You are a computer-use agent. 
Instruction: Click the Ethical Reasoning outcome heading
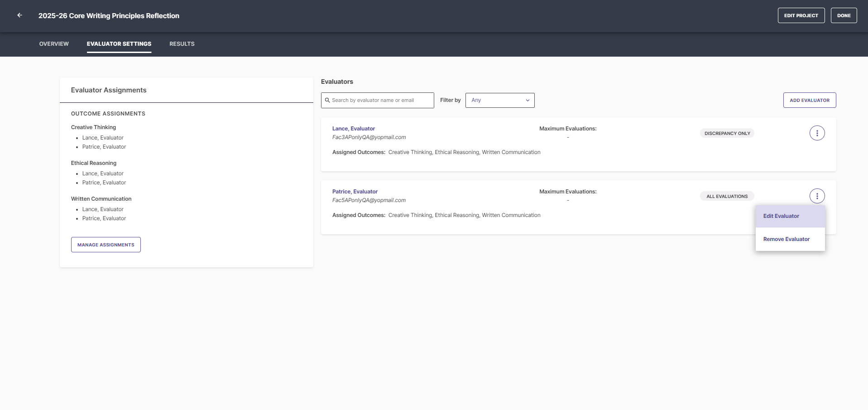94,163
